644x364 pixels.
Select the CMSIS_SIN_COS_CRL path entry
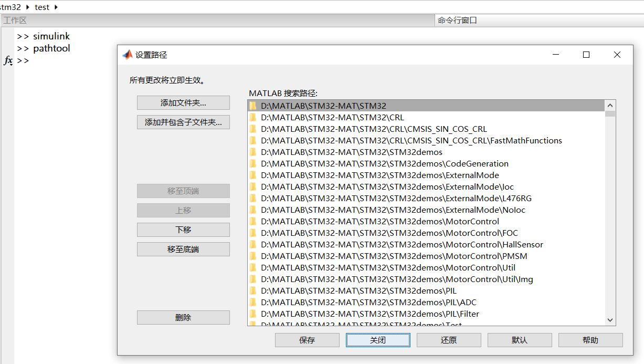point(374,129)
